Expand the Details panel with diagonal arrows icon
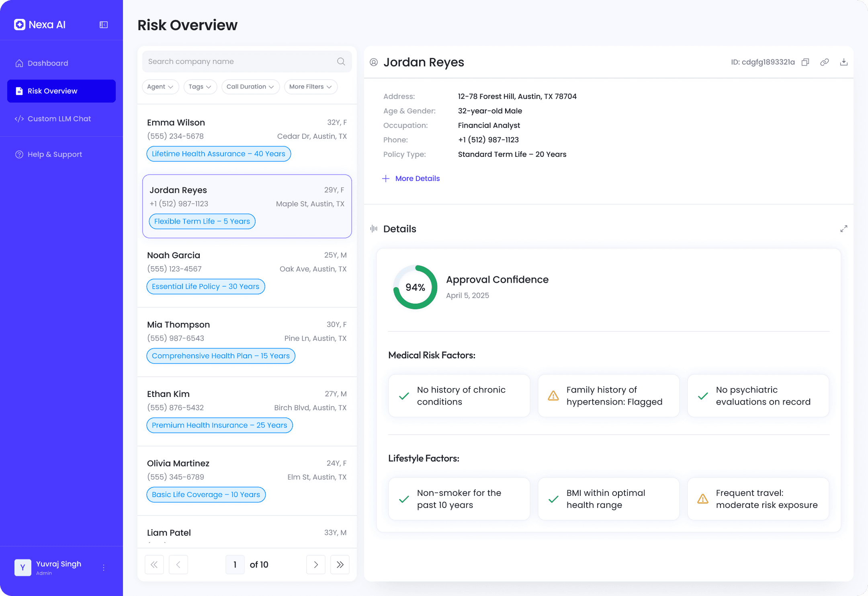868x596 pixels. [x=844, y=228]
